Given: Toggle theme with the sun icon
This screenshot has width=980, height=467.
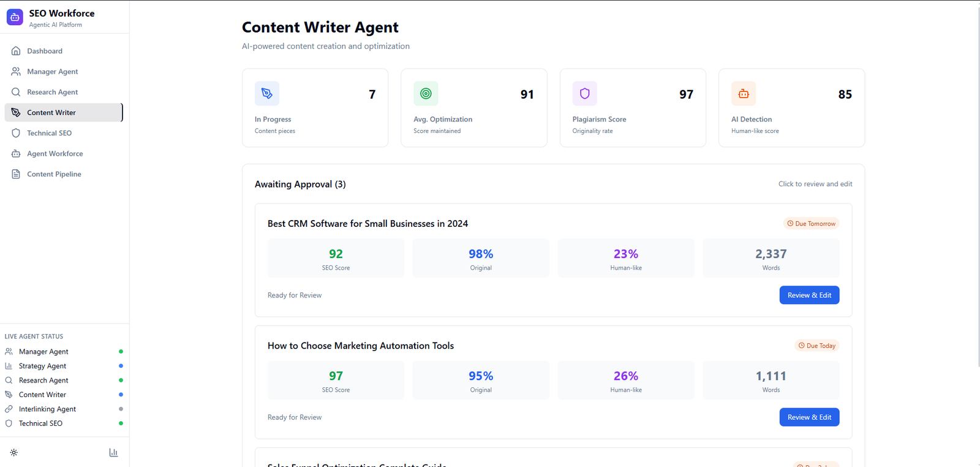Looking at the screenshot, I should (x=13, y=452).
